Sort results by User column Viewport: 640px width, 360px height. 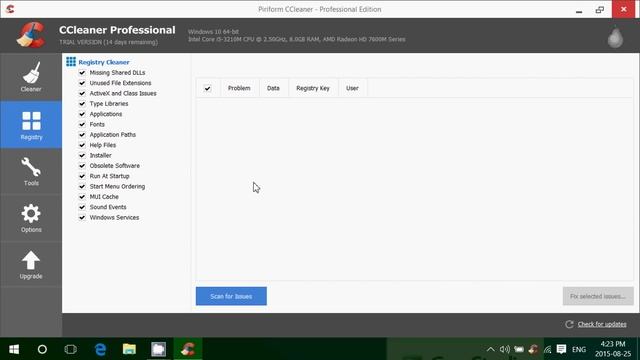[x=352, y=88]
